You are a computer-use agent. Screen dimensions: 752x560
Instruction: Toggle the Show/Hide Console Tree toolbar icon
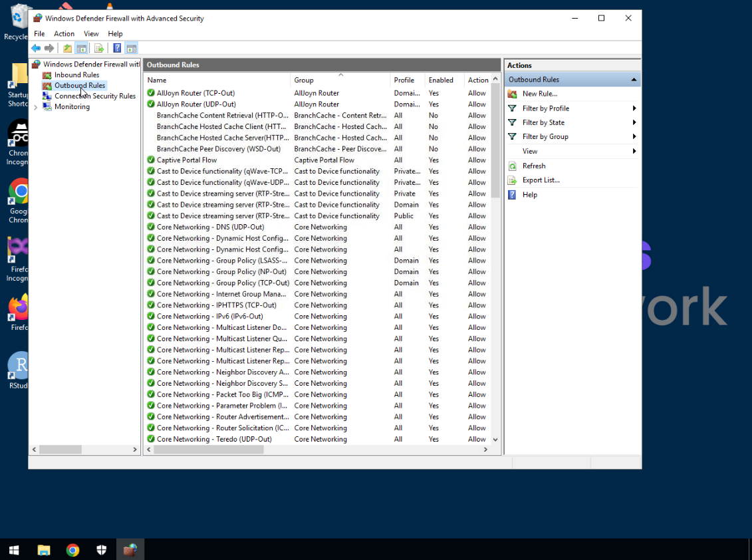point(81,47)
